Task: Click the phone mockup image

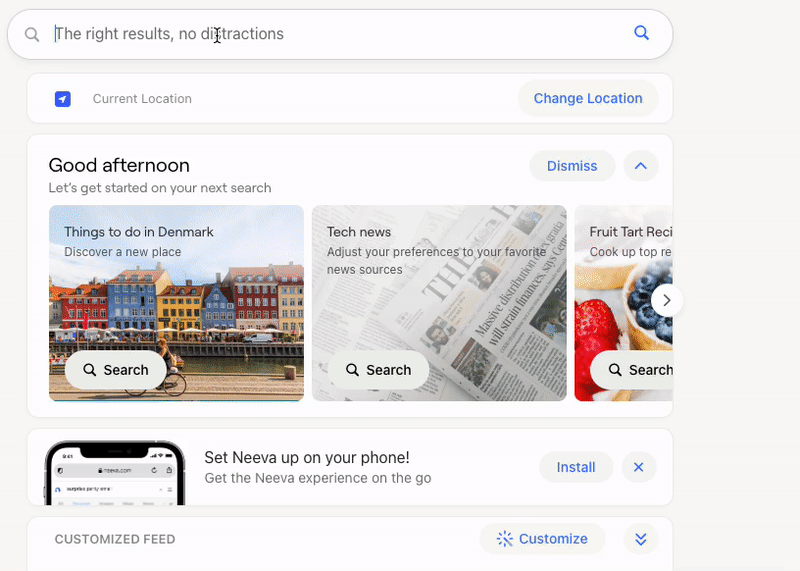Action: pos(115,473)
